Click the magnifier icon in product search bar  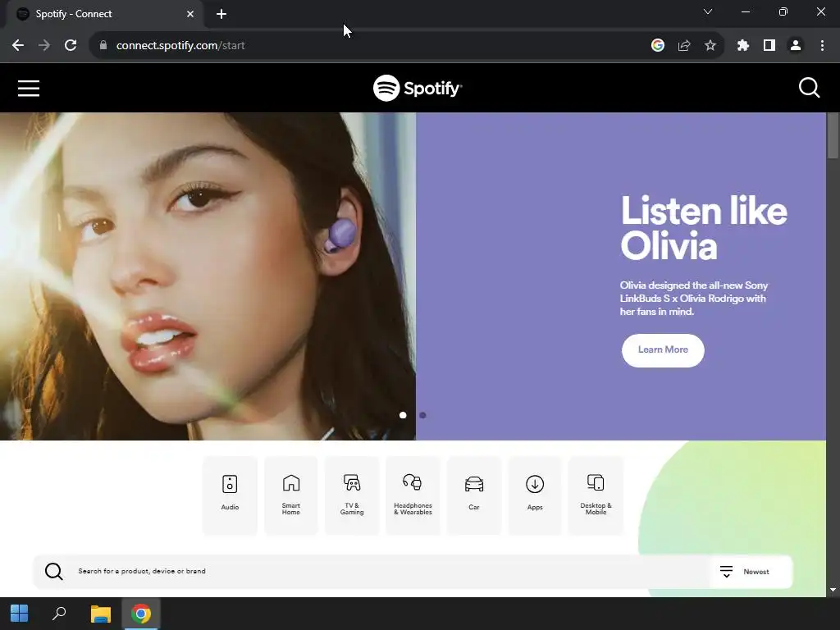(53, 572)
